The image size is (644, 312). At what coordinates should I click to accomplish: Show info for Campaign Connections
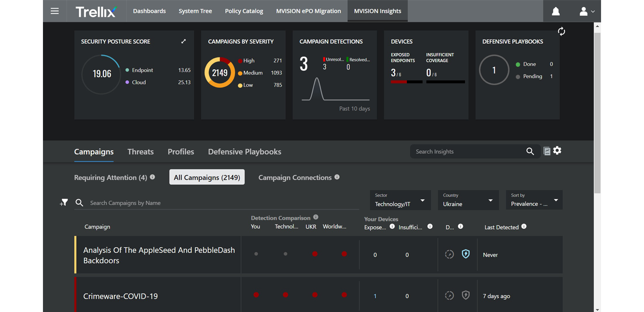point(337,177)
